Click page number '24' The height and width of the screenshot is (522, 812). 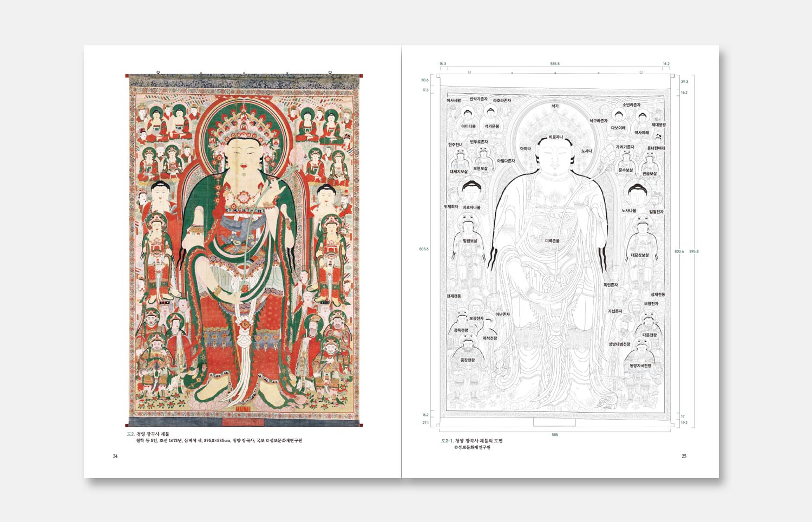click(115, 456)
